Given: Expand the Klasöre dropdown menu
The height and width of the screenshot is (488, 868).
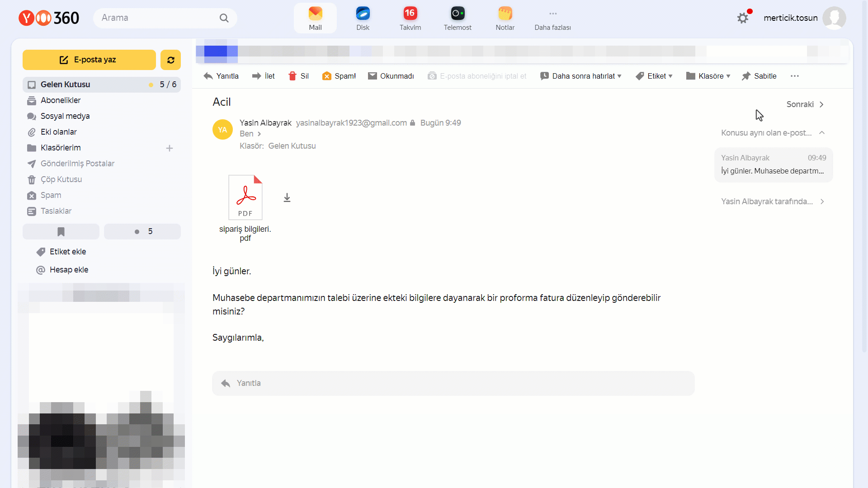Looking at the screenshot, I should click(708, 76).
